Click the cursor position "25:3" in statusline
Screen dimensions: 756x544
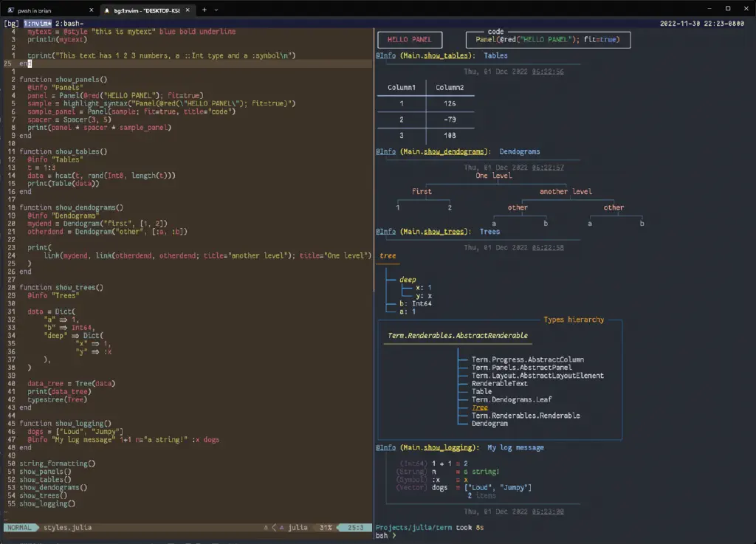click(x=356, y=528)
